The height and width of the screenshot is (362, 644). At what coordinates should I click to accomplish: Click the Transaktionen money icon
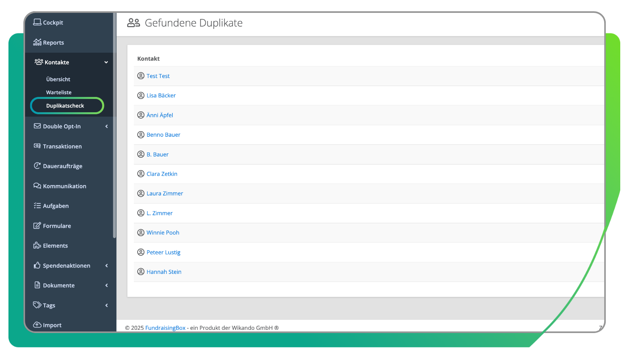(x=37, y=146)
